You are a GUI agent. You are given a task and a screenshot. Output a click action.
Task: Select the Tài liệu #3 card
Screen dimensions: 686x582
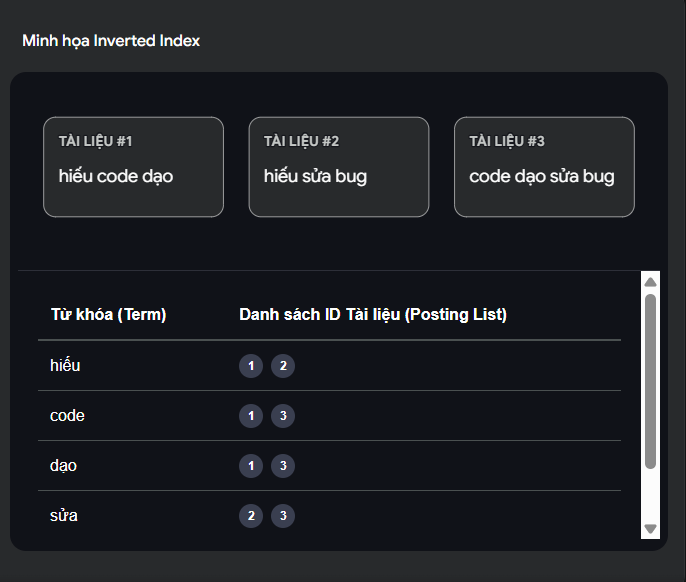(544, 167)
